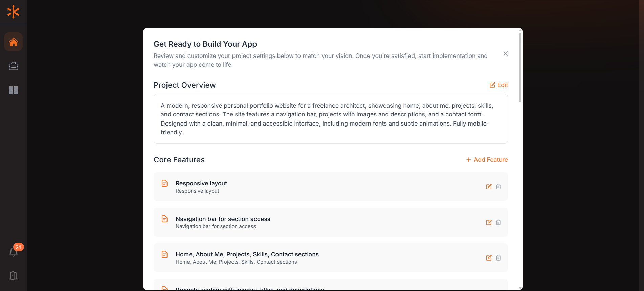Screen dimensions: 644x291
Task: Open the grid dashboard icon in sidebar
Action: (x=14, y=90)
